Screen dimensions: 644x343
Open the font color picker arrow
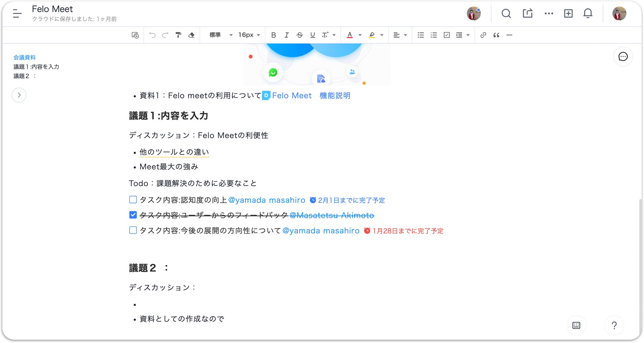pyautogui.click(x=360, y=35)
